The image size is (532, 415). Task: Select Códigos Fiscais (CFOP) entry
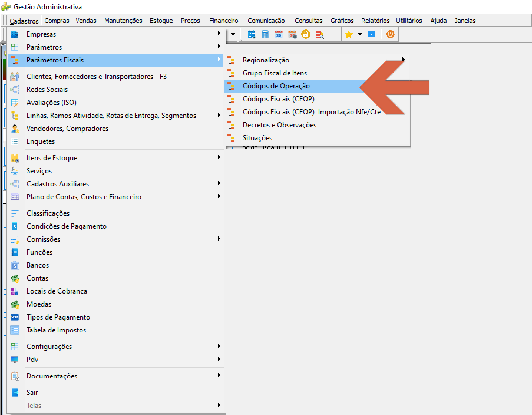tap(317, 99)
